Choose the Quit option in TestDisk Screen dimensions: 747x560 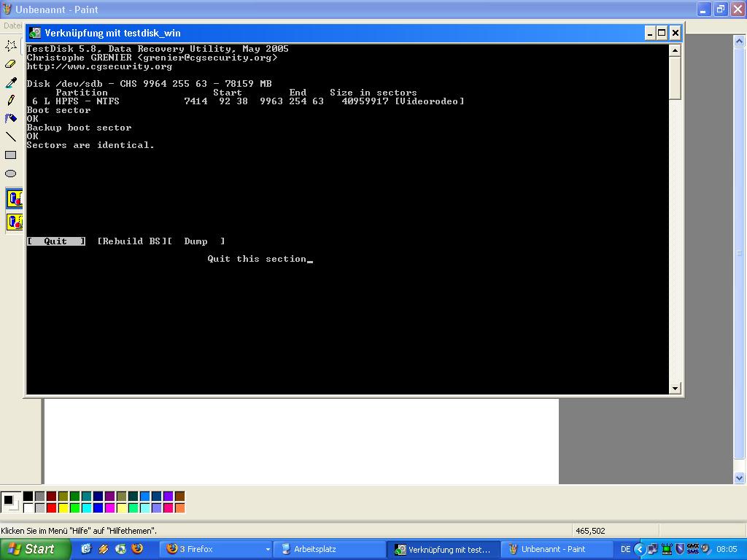tap(56, 241)
